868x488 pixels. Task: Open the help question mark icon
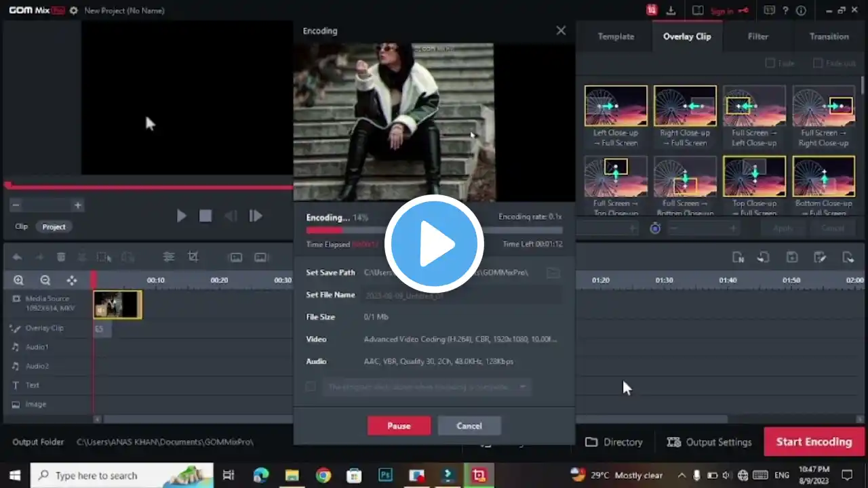point(785,10)
